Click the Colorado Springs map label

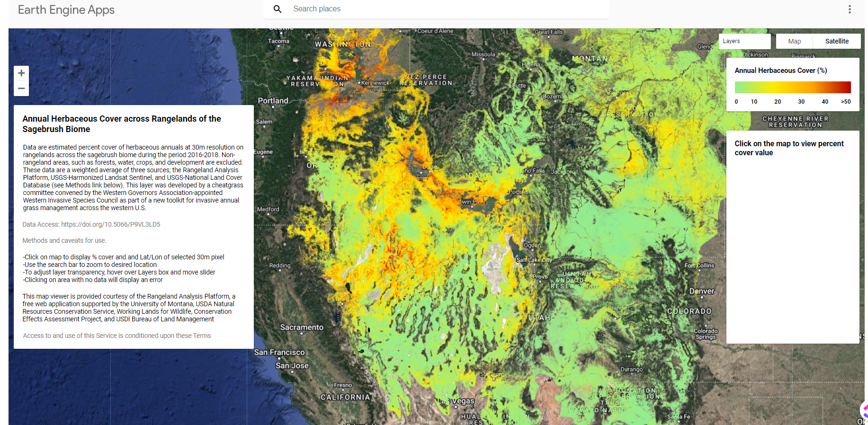706,334
